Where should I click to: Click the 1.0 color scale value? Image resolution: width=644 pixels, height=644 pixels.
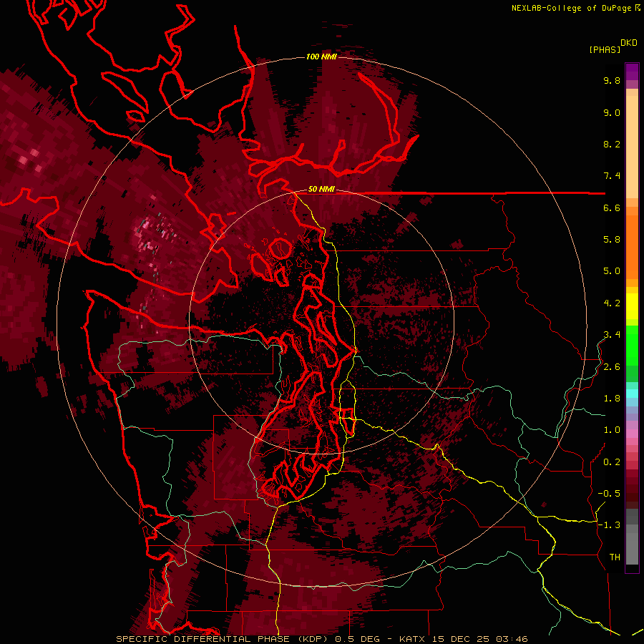pos(612,431)
